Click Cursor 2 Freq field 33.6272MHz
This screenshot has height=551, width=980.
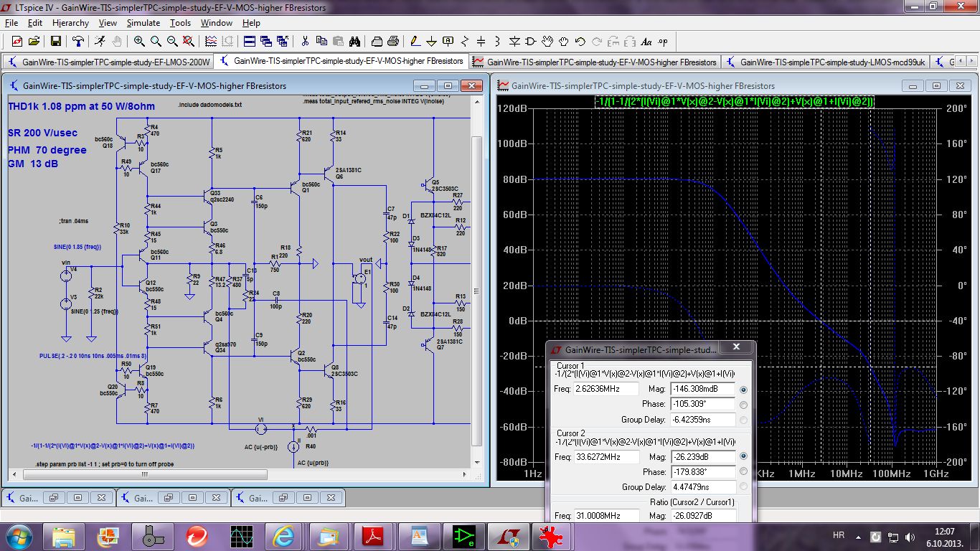coord(606,456)
